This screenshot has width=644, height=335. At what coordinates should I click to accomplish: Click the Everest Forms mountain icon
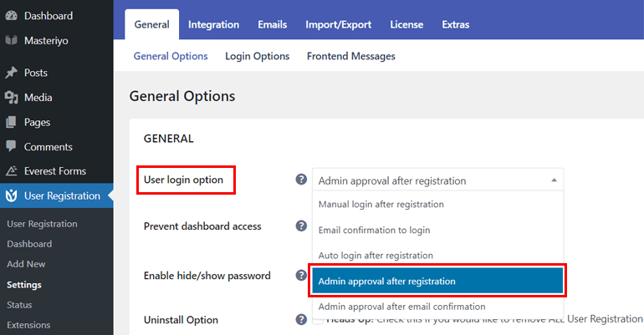click(x=11, y=171)
